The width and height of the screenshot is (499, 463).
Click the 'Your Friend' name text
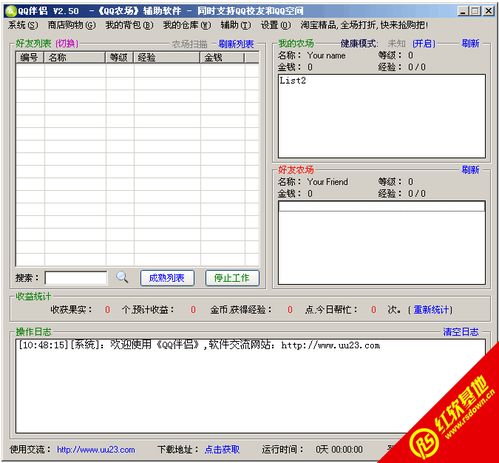click(x=328, y=182)
